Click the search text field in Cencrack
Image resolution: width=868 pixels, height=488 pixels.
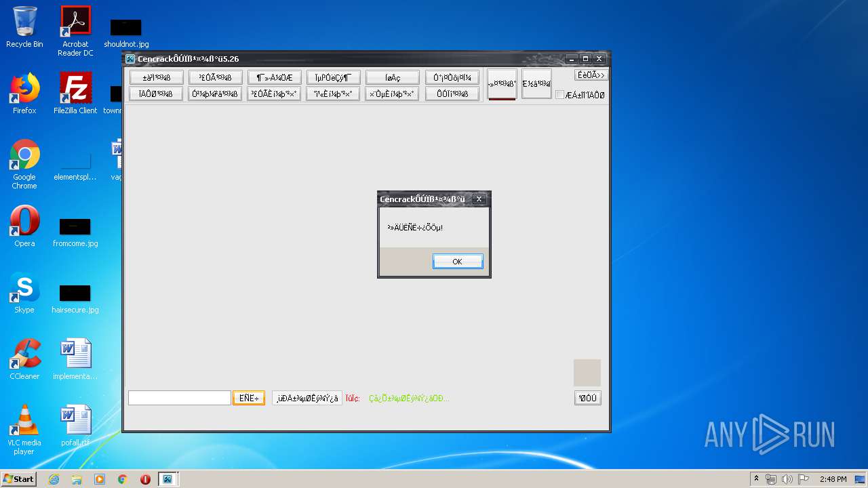tap(180, 398)
